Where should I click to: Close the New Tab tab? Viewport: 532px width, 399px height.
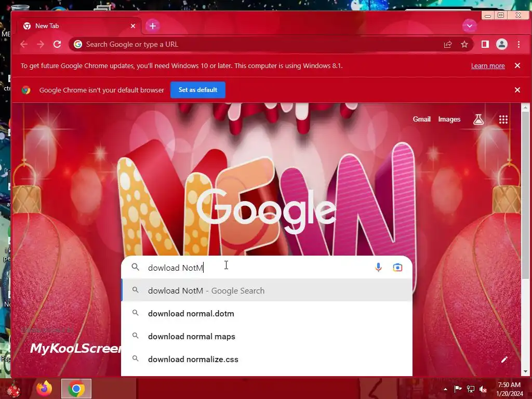(x=133, y=26)
